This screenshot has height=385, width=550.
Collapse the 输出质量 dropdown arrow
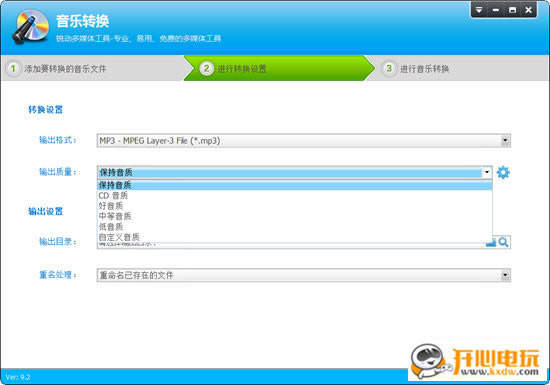[x=487, y=172]
